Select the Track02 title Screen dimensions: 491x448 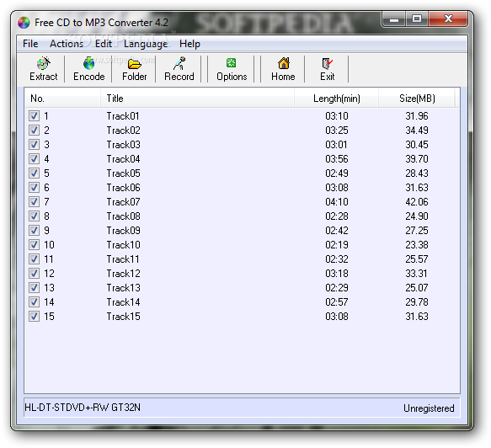[123, 131]
